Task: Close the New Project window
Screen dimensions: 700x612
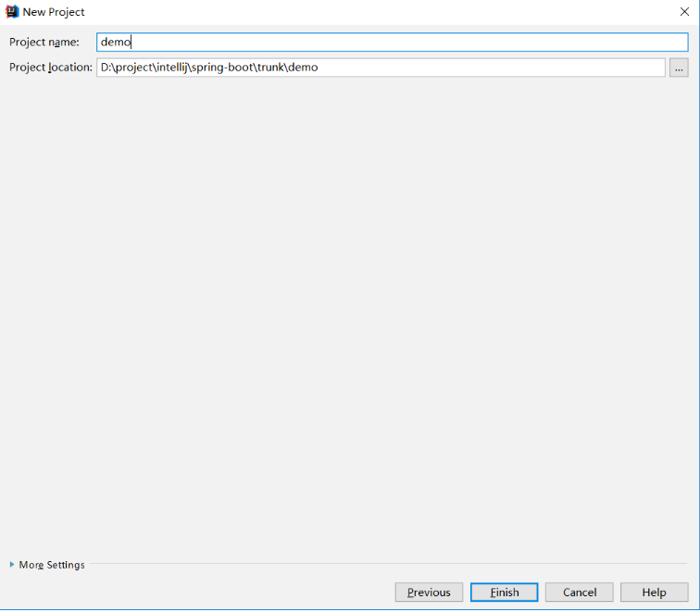Action: 684,12
